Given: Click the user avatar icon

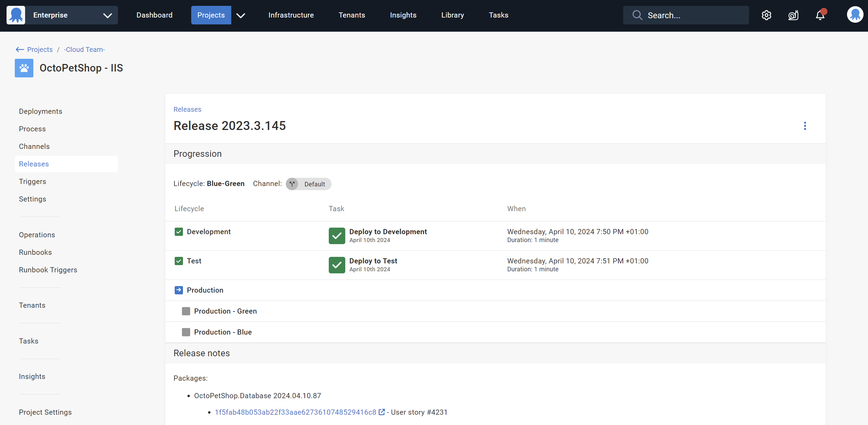Looking at the screenshot, I should tap(855, 14).
